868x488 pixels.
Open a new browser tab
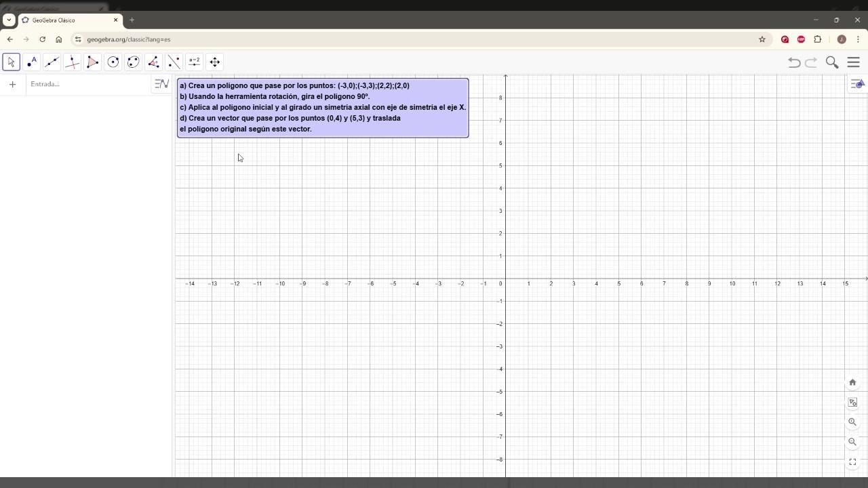point(132,20)
